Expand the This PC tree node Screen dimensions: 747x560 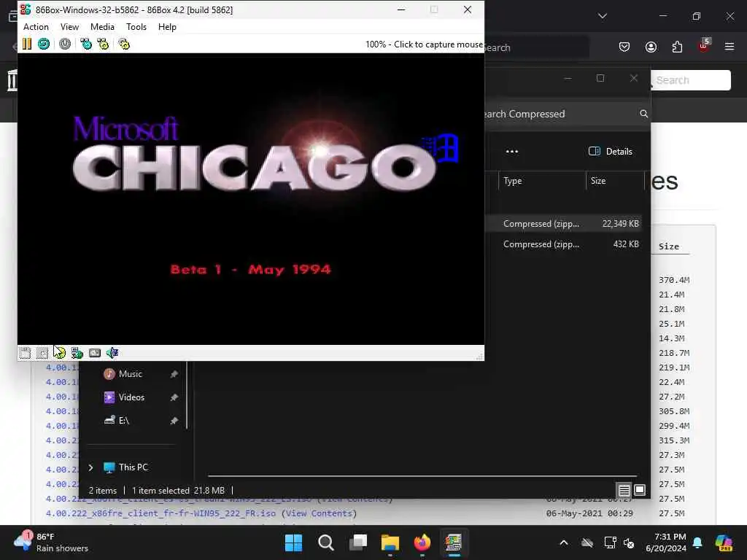90,467
